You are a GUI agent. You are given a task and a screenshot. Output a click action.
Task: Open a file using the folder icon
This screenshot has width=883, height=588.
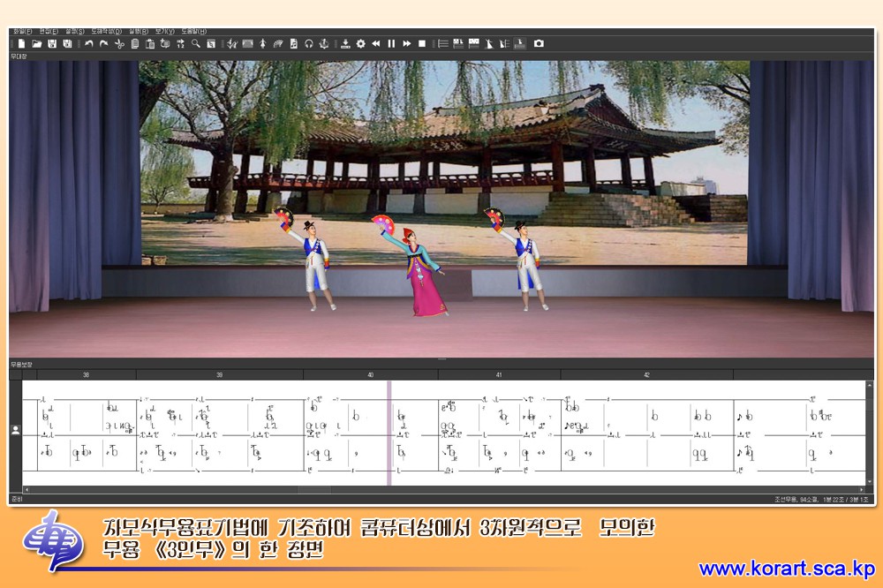pyautogui.click(x=36, y=43)
